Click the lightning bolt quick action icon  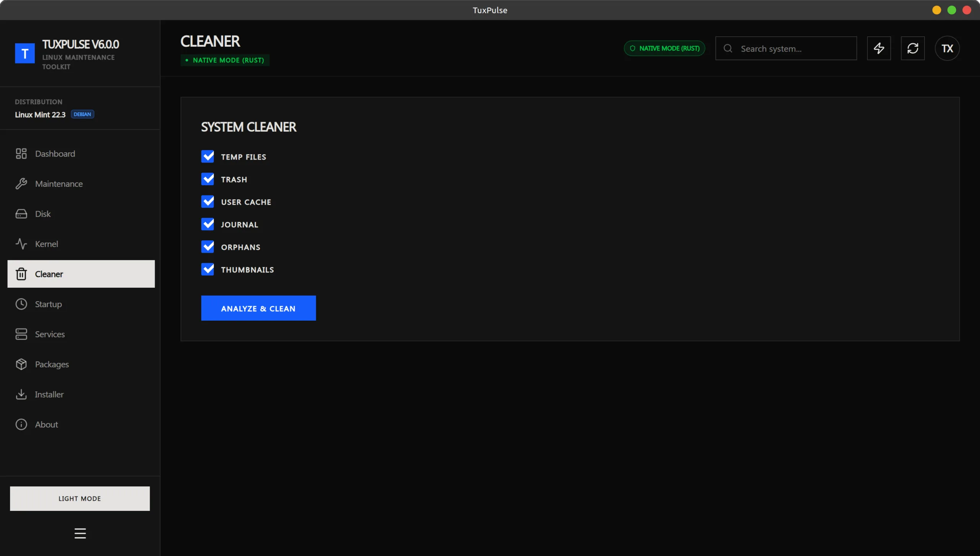pos(879,48)
